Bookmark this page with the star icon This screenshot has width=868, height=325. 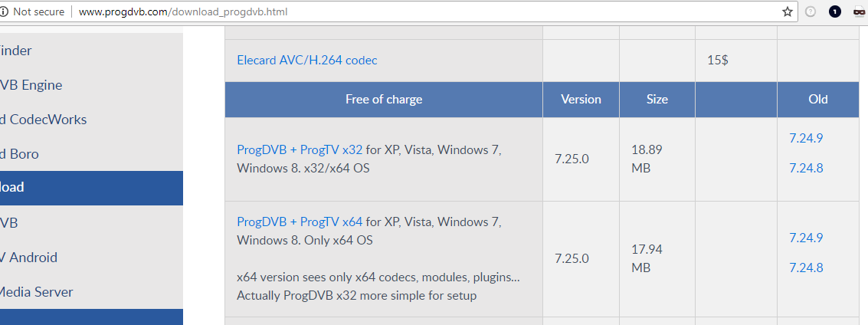(x=788, y=11)
